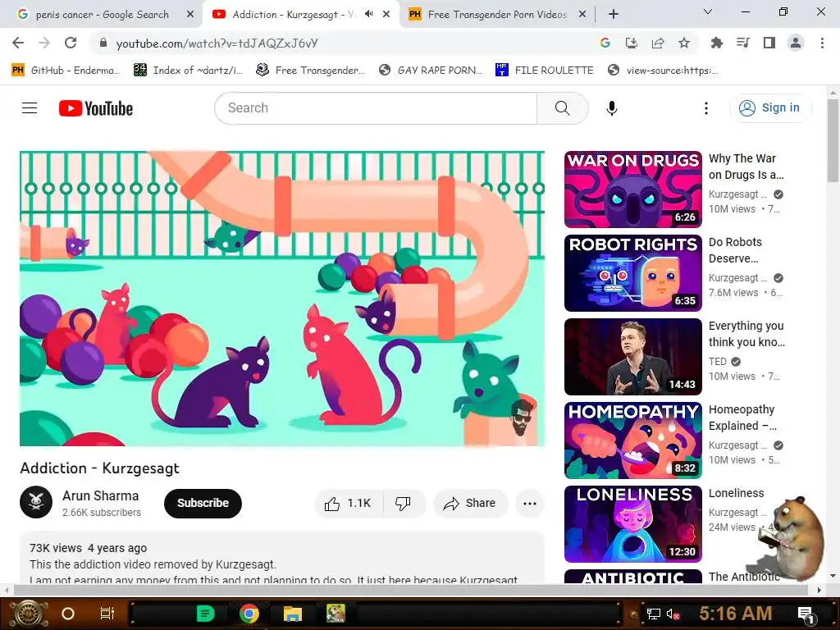Open more actions ellipsis under video
The height and width of the screenshot is (630, 840).
[529, 503]
